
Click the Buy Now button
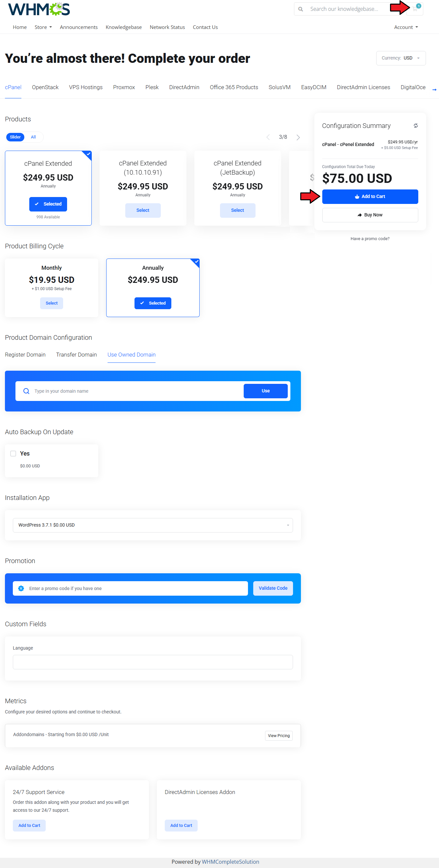click(370, 215)
